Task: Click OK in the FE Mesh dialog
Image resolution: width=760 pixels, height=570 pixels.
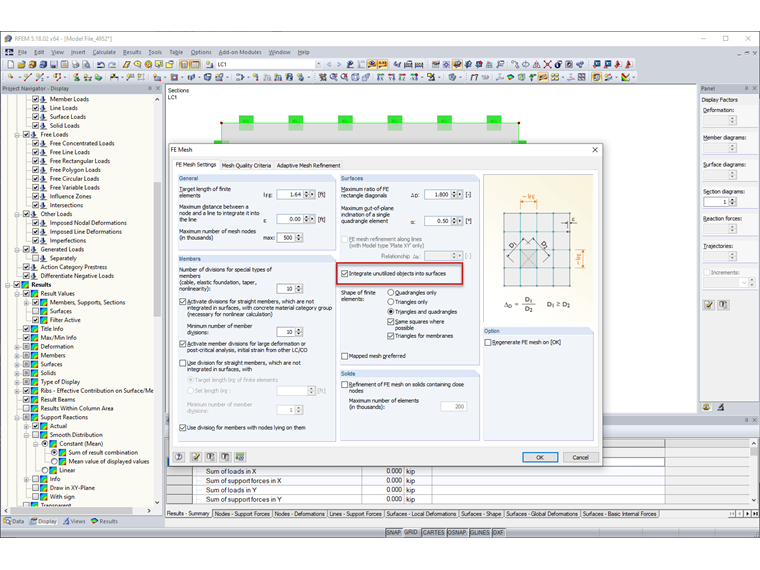Action: (x=540, y=458)
